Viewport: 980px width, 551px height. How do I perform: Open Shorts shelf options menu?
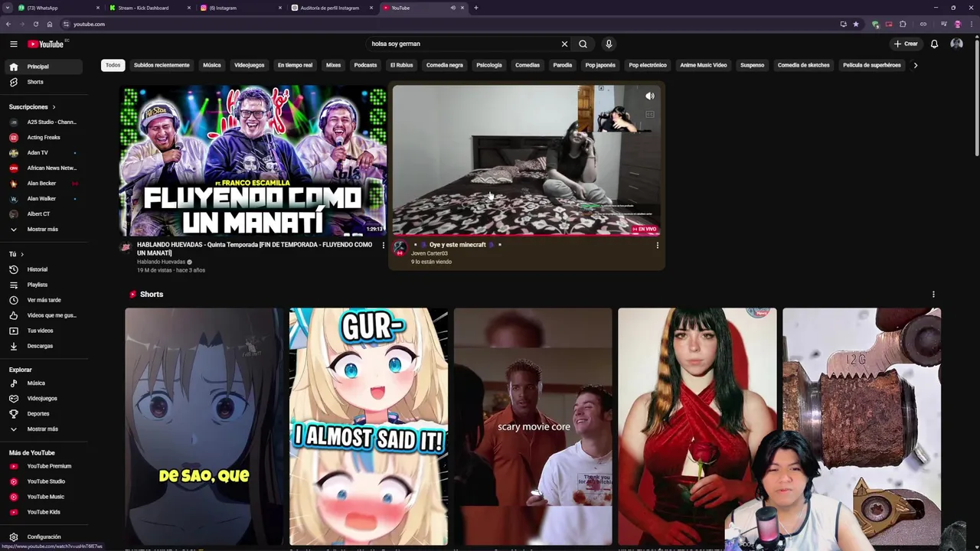coord(933,294)
